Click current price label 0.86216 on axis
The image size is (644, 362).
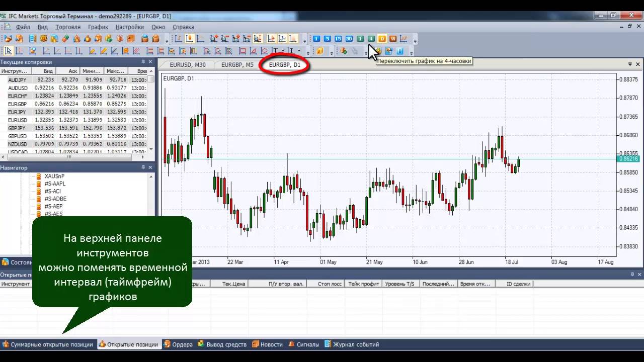[628, 159]
